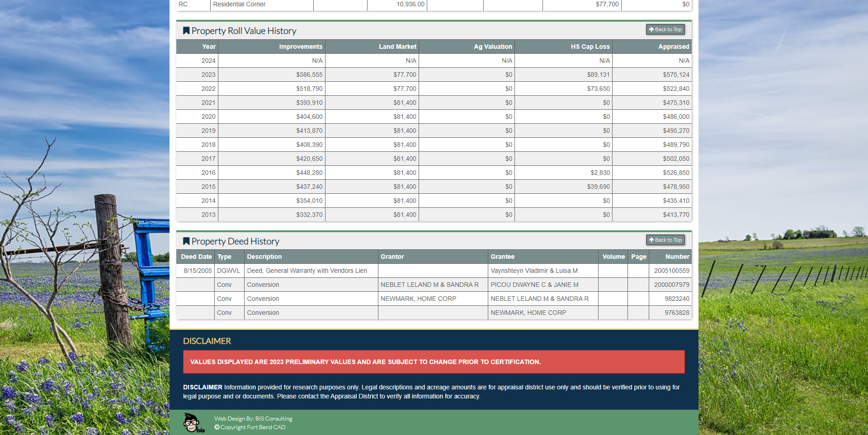868x435 pixels.
Task: Select the 2015 improvements value $437,240
Action: click(x=309, y=187)
